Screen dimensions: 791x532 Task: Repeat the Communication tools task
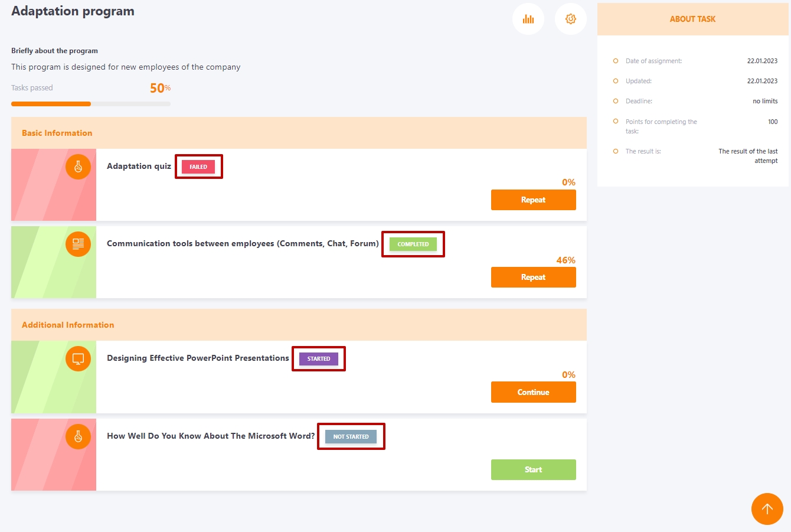point(534,278)
